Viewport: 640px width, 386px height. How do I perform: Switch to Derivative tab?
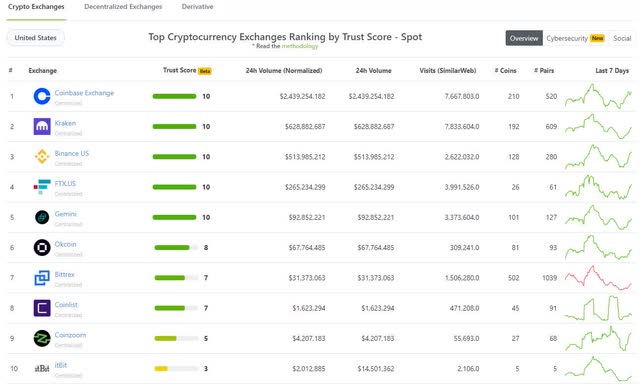[198, 7]
